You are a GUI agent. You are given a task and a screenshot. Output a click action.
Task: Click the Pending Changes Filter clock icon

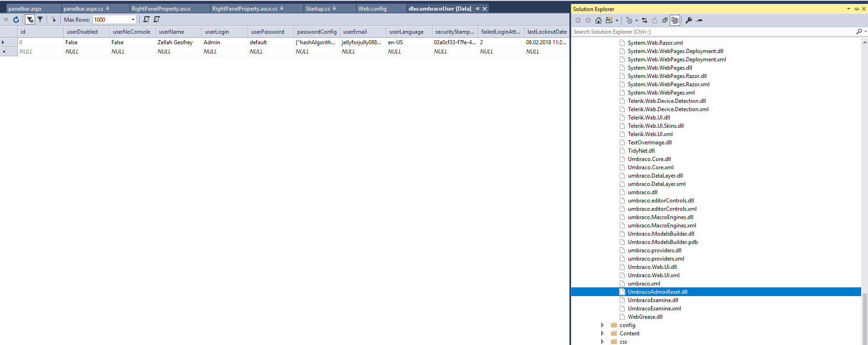(x=629, y=20)
